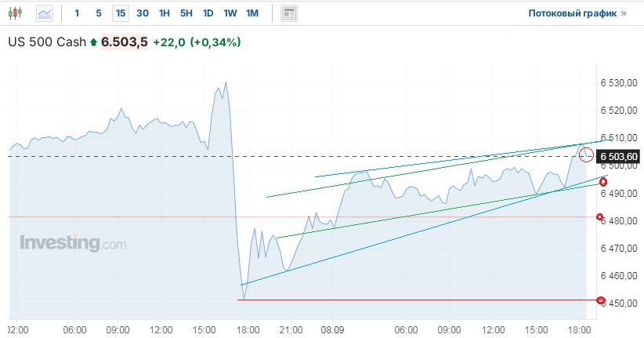The image size is (644, 338).
Task: Click red circle around current price point
Action: 586,154
